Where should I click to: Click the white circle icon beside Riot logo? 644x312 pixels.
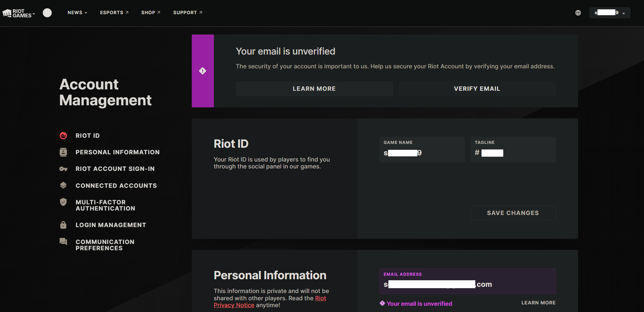pos(47,13)
